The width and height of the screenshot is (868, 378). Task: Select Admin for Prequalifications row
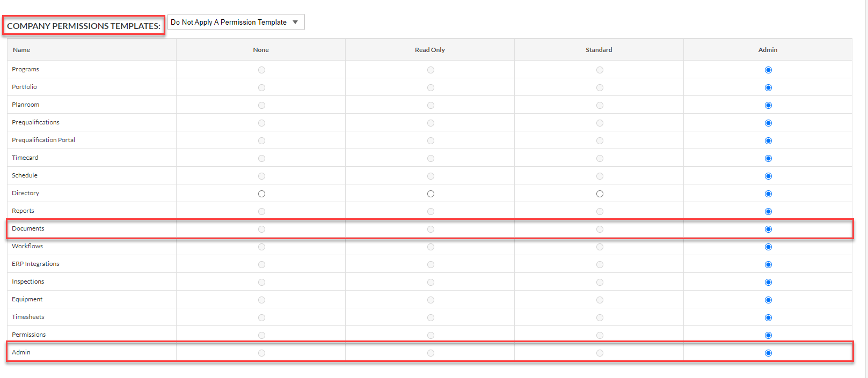768,123
